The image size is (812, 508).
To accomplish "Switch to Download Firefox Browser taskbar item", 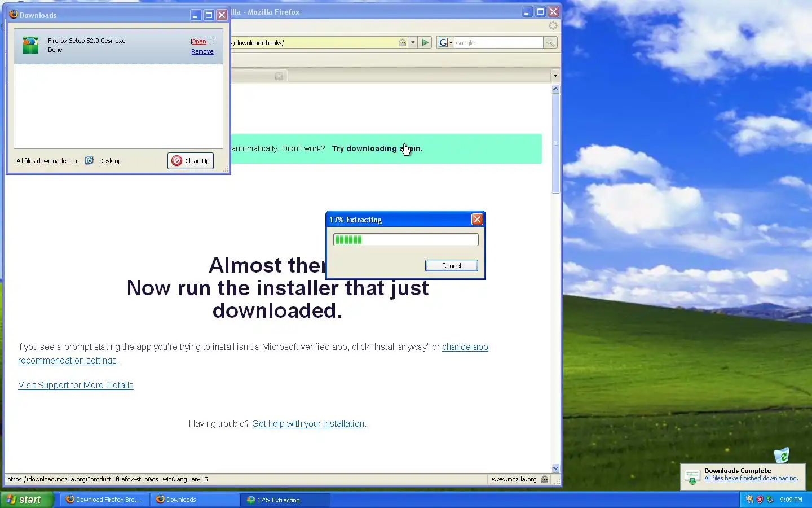I will [104, 500].
